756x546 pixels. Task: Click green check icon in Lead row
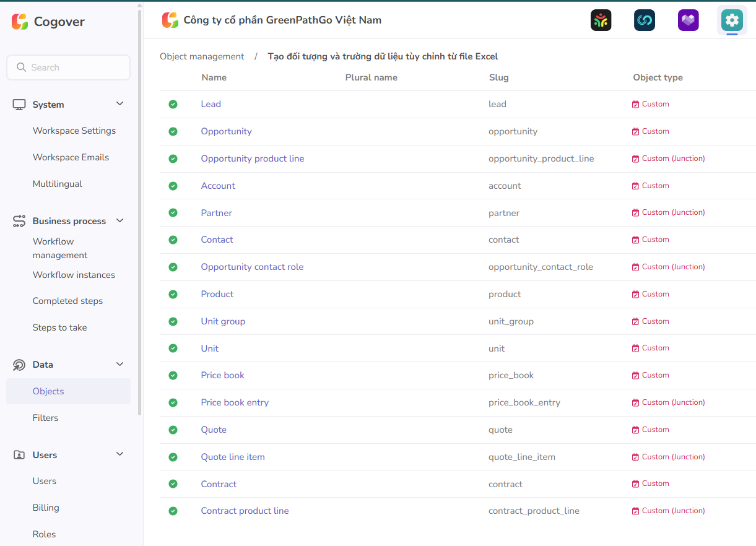coord(173,104)
